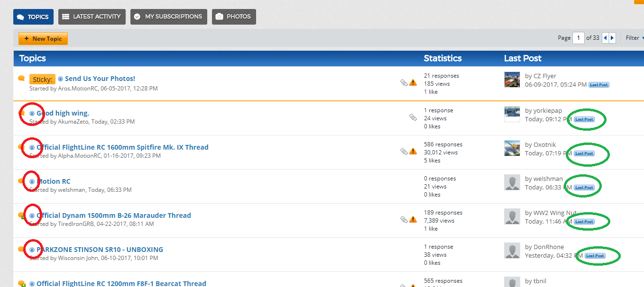644x287 pixels.
Task: Click the orange speech bubble icon beside Sticky topic
Action: click(x=21, y=78)
